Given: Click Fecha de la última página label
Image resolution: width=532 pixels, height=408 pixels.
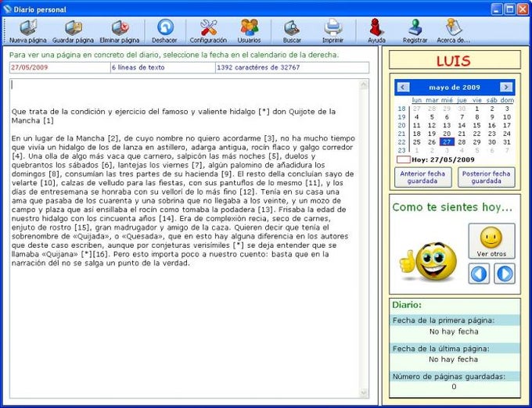Looking at the screenshot, I should click(440, 349).
